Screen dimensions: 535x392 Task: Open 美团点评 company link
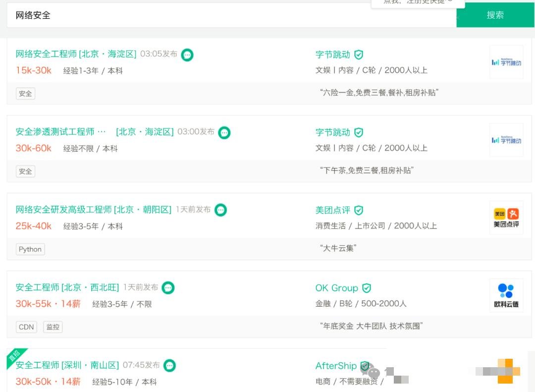[333, 210]
